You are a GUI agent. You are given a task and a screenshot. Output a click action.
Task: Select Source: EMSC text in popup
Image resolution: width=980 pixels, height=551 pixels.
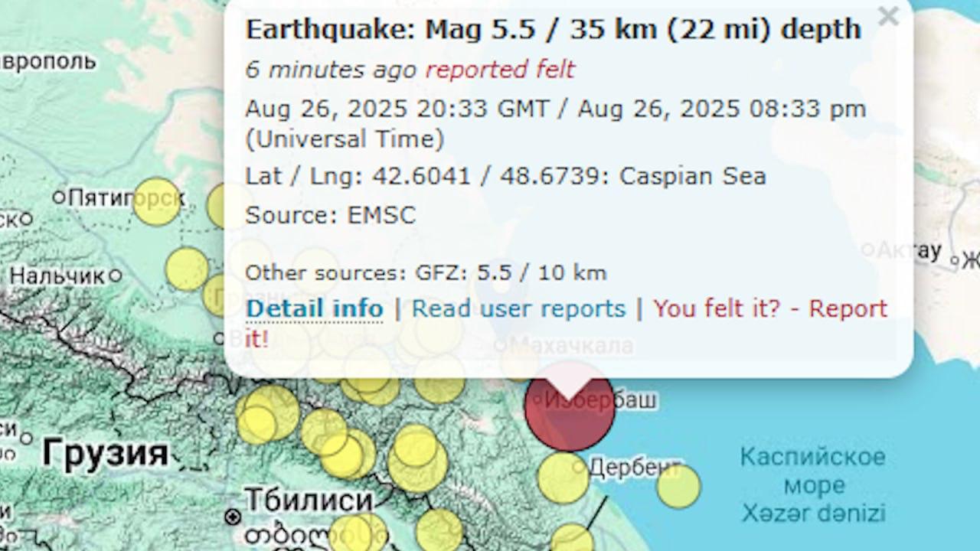(x=330, y=215)
